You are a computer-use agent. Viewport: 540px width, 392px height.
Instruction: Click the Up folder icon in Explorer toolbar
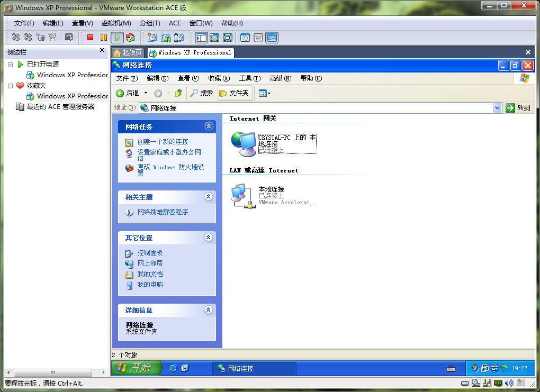(x=178, y=93)
